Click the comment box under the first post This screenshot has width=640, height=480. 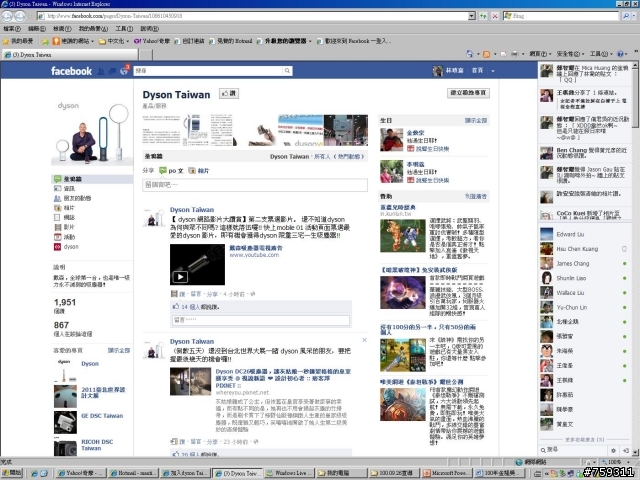(261, 320)
